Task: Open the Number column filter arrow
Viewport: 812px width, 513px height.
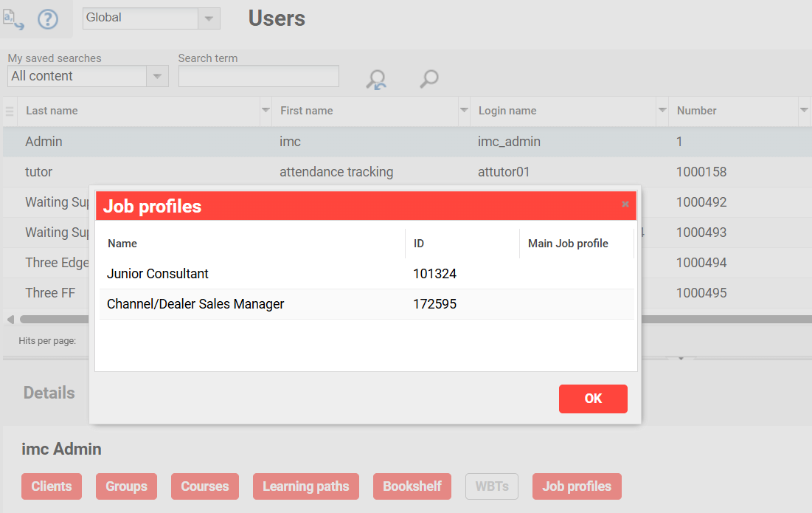Action: click(804, 111)
